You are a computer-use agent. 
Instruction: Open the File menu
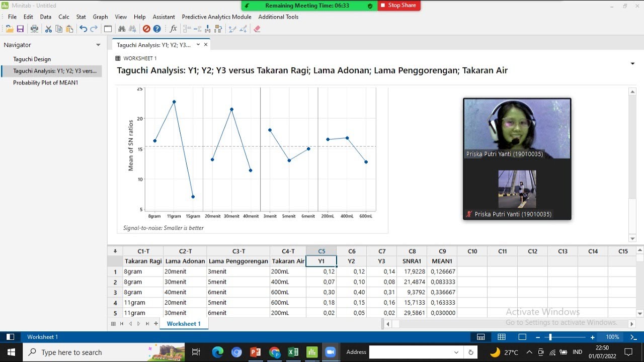click(x=12, y=17)
